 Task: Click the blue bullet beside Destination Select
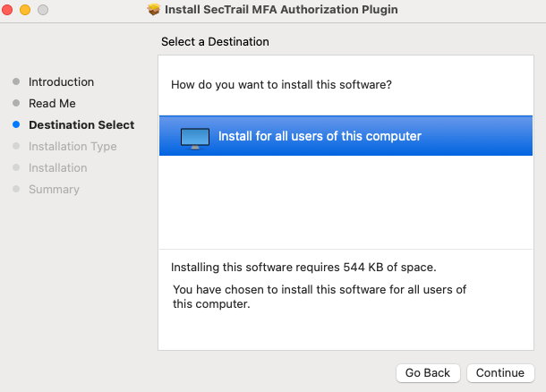(16, 124)
